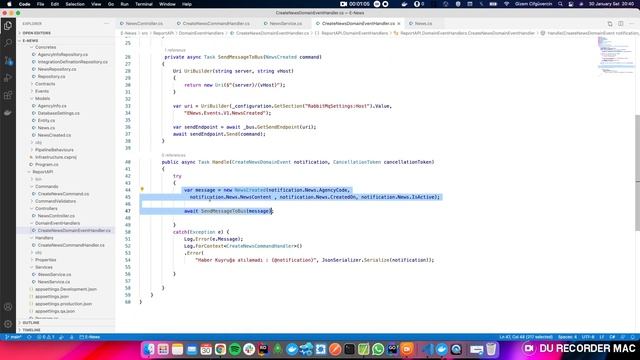Viewport: 640px width, 360px height.
Task: Open the Source Control view
Action: tap(8, 61)
